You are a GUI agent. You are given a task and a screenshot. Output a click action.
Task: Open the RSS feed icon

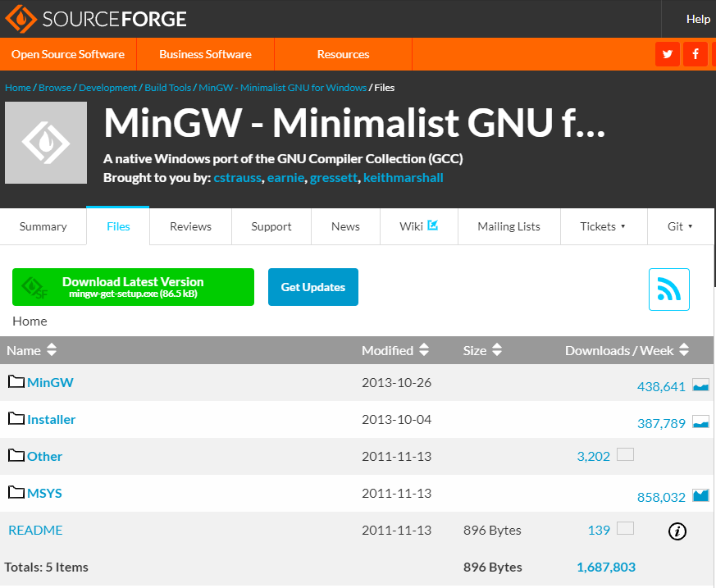point(669,289)
